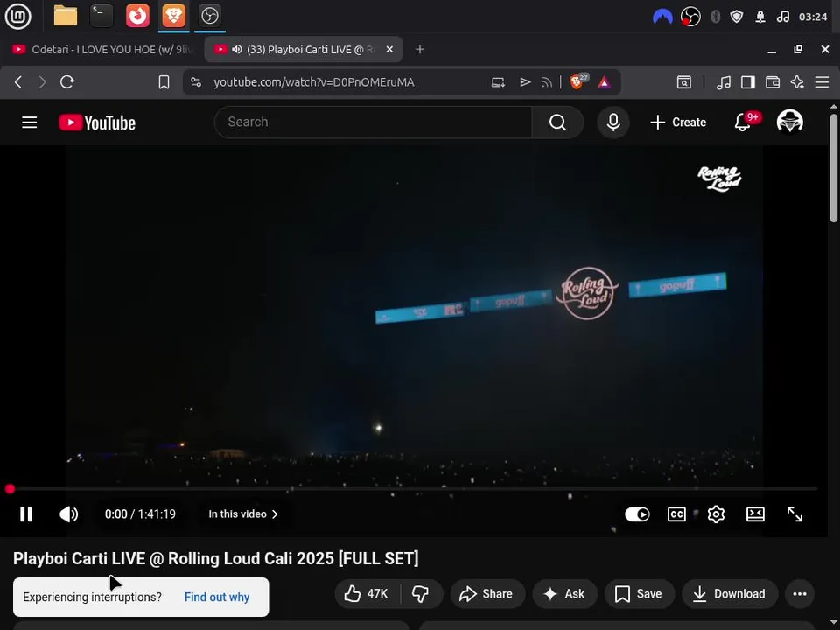The width and height of the screenshot is (840, 630).
Task: Click the Ask button
Action: [564, 593]
